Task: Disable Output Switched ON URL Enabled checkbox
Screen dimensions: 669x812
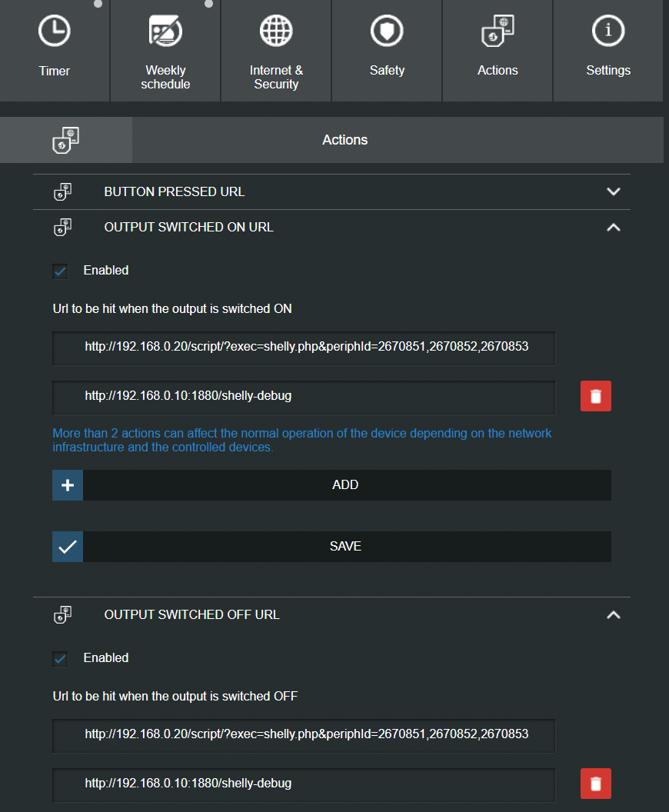Action: 60,271
